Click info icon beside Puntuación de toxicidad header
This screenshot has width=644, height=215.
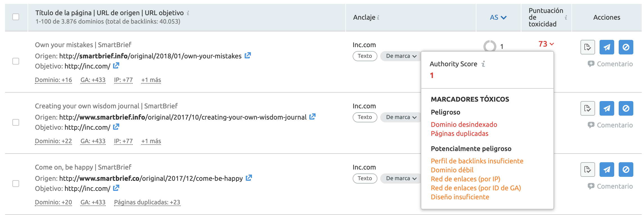click(x=566, y=17)
